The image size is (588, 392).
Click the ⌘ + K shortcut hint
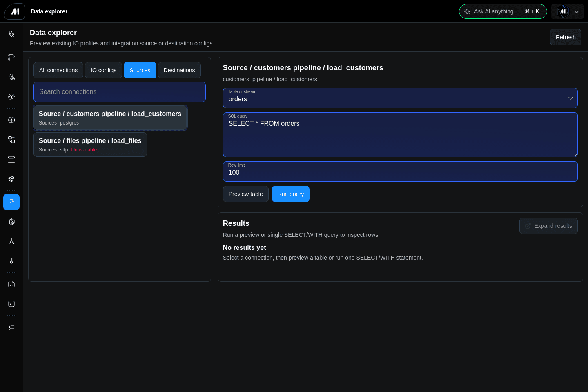[x=532, y=11]
